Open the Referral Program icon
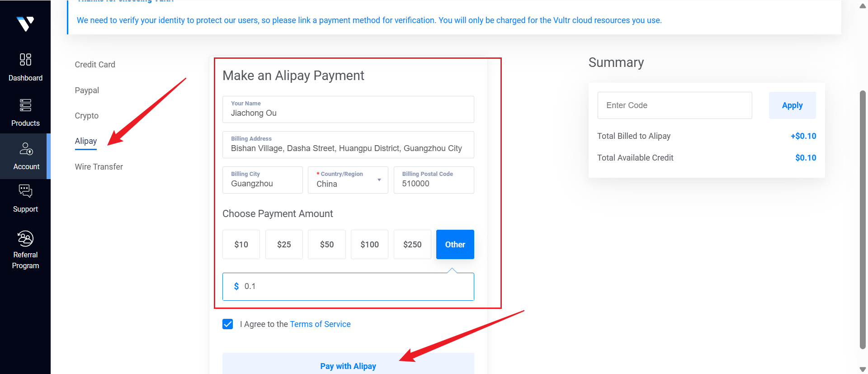 (x=25, y=238)
